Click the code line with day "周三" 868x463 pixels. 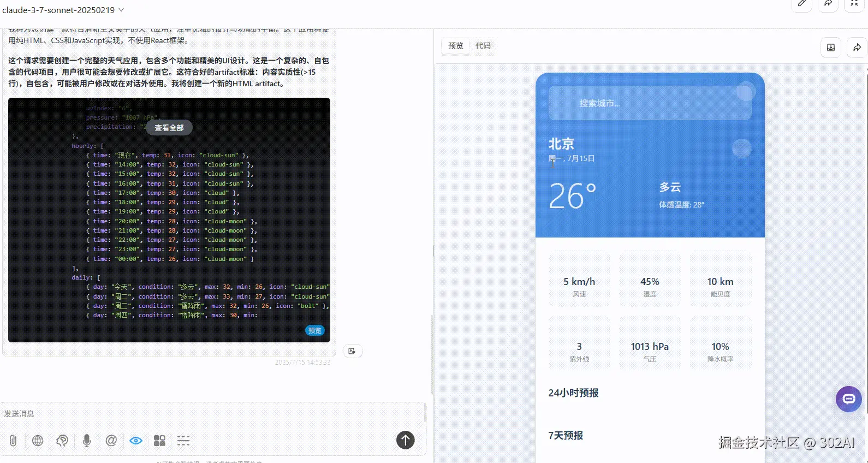207,306
